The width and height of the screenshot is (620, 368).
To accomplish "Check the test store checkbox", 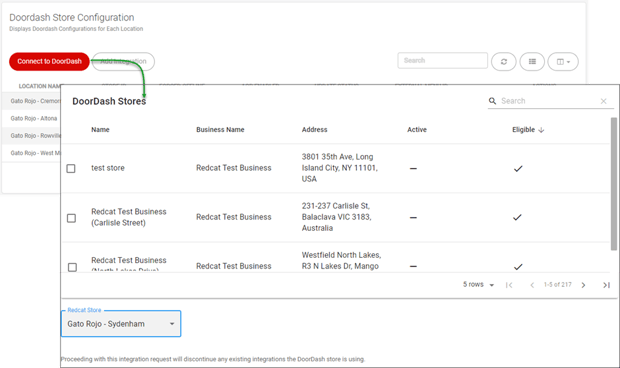I will click(x=71, y=169).
